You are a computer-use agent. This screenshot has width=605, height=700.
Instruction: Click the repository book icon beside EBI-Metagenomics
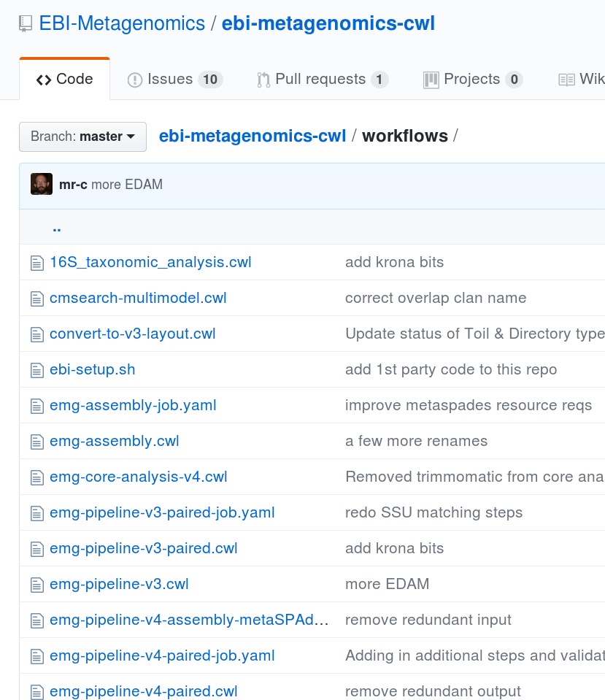26,23
